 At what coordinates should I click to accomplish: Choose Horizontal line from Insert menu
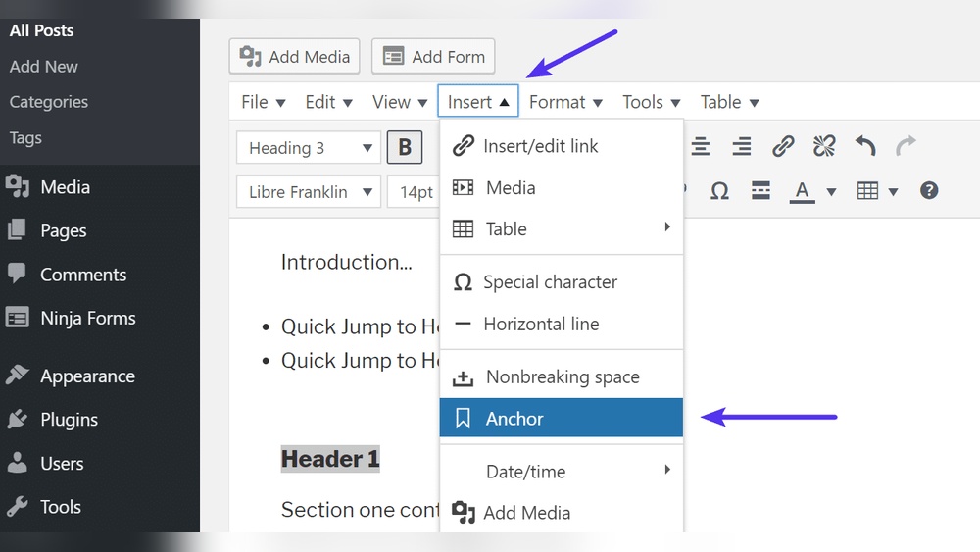(x=562, y=324)
